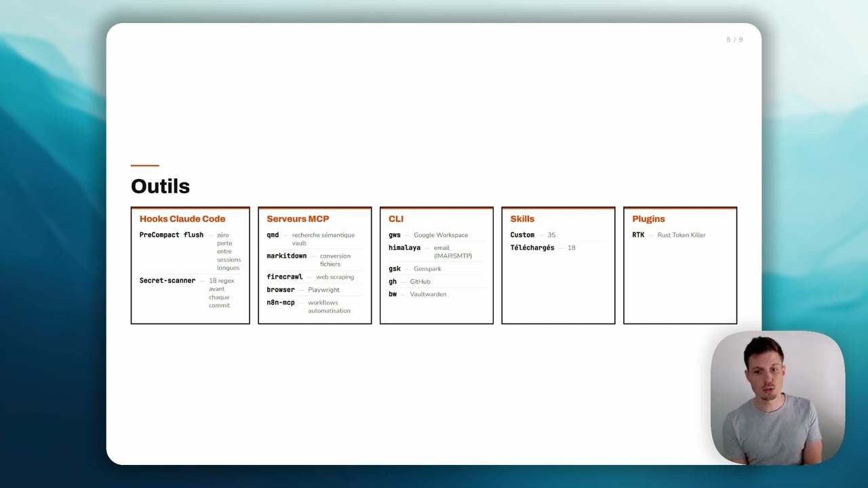This screenshot has width=868, height=488.
Task: Select the "Outils" slide heading
Action: pyautogui.click(x=160, y=186)
